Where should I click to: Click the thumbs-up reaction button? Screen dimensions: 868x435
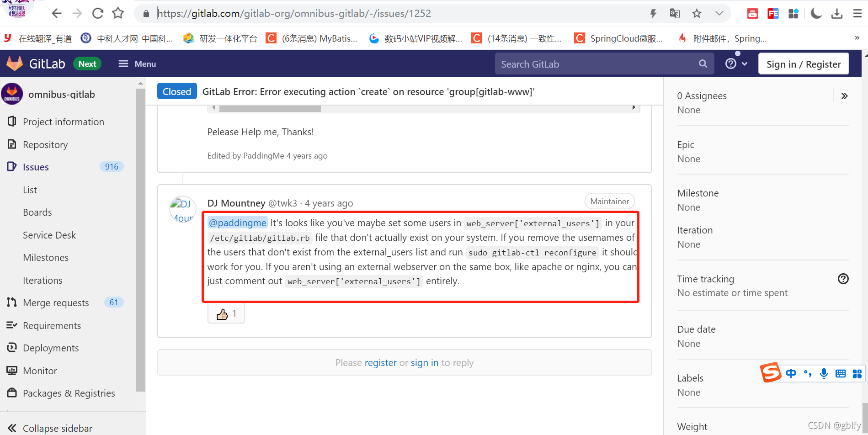click(226, 313)
